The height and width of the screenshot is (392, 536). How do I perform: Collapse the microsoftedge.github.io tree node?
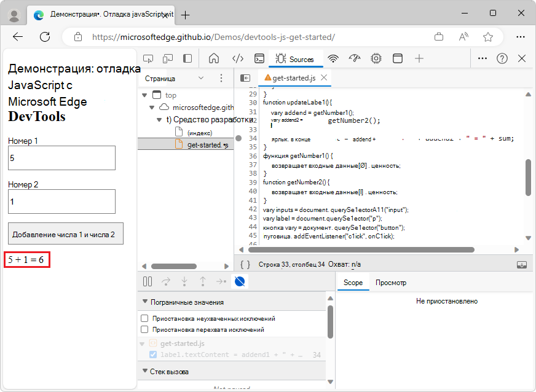tap(152, 108)
